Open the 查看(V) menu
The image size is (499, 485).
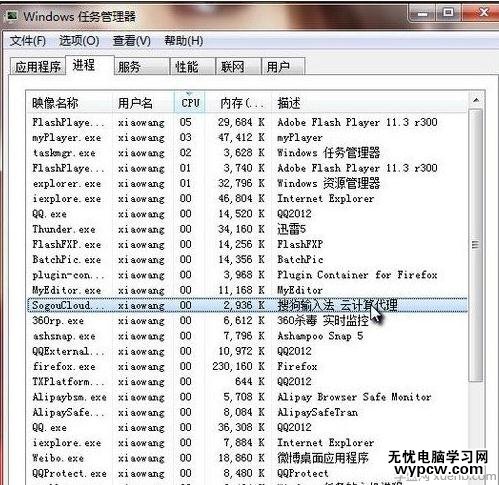click(132, 41)
